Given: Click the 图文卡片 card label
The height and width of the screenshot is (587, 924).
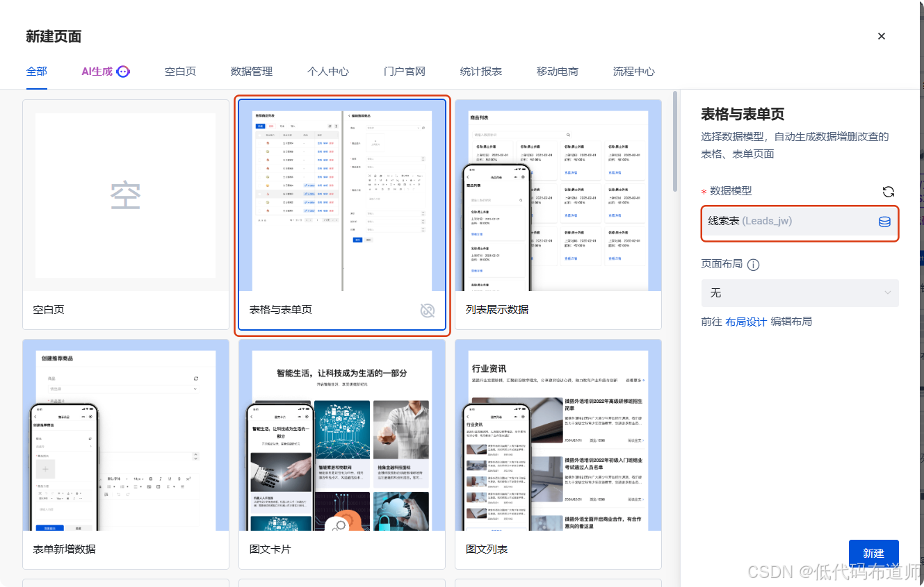Looking at the screenshot, I should 270,549.
